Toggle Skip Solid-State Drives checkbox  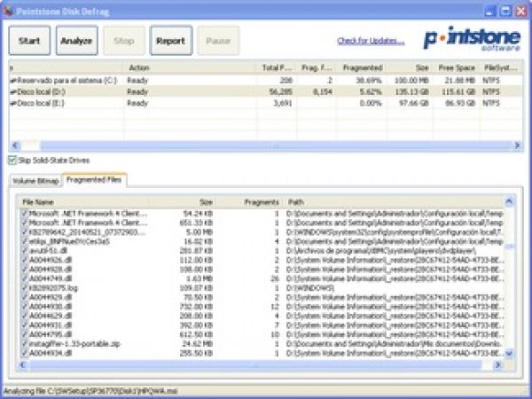12,160
